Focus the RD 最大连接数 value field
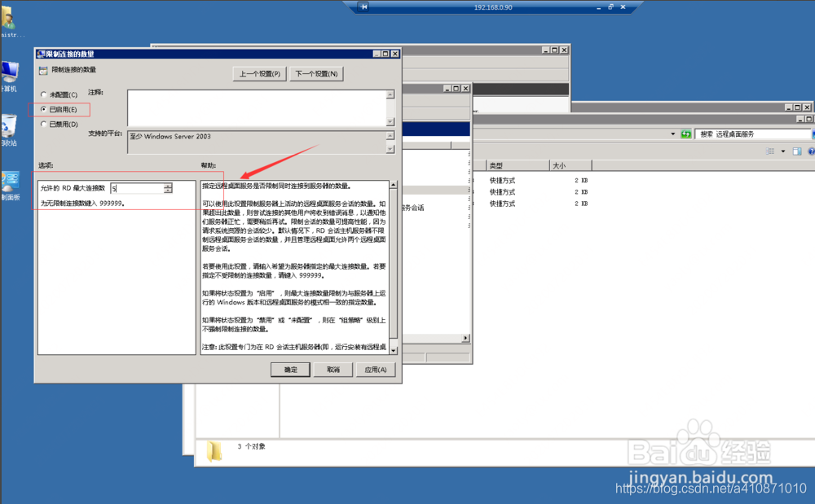 (137, 188)
